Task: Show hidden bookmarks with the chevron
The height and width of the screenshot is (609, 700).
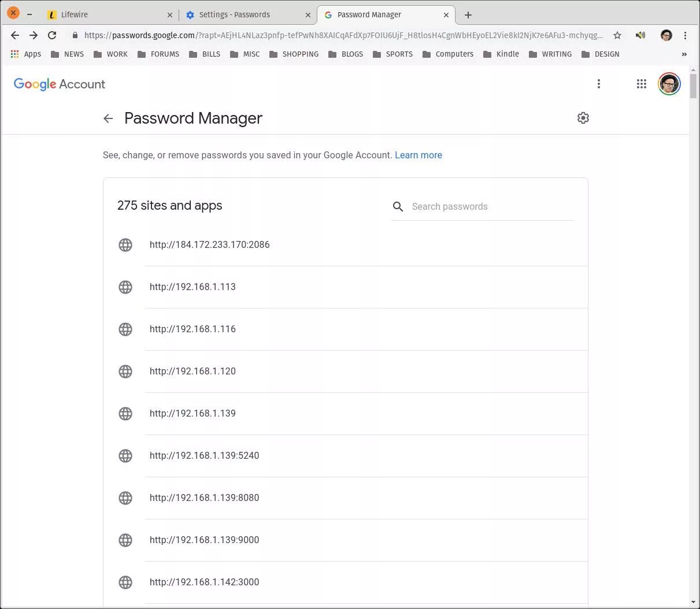Action: (x=684, y=54)
